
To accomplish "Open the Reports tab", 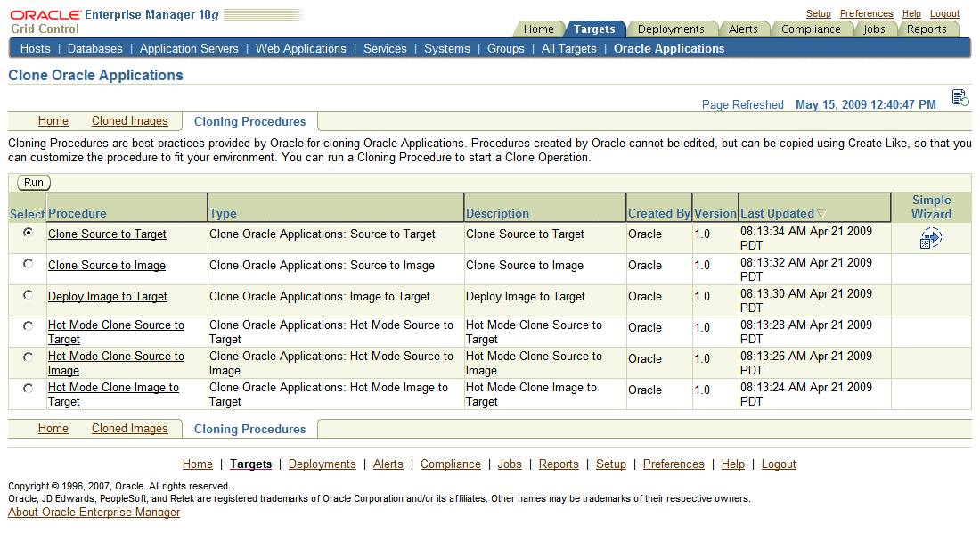I will coord(927,29).
